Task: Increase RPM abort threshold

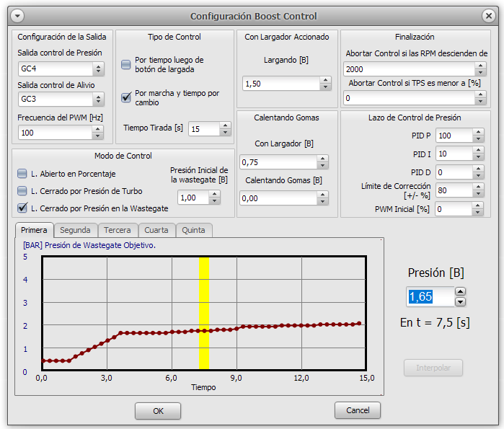Action: click(x=480, y=66)
